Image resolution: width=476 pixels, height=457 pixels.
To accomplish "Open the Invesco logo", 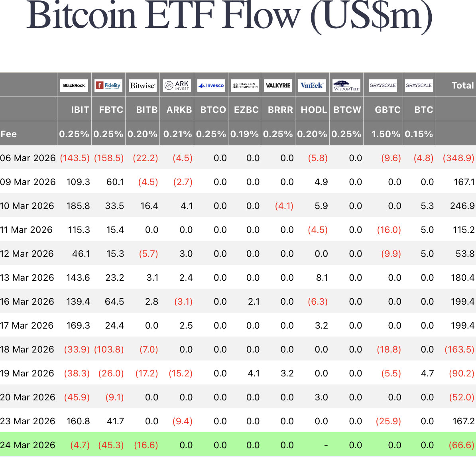I will [211, 85].
